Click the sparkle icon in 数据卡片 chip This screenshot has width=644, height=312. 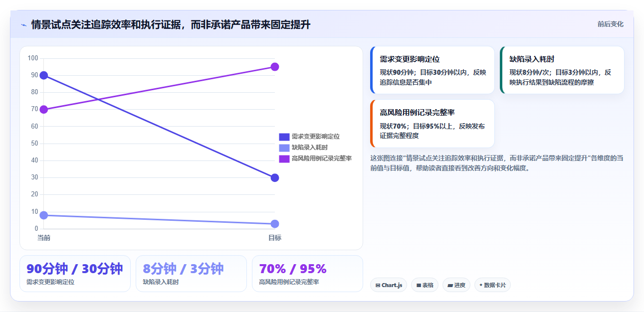click(x=481, y=285)
